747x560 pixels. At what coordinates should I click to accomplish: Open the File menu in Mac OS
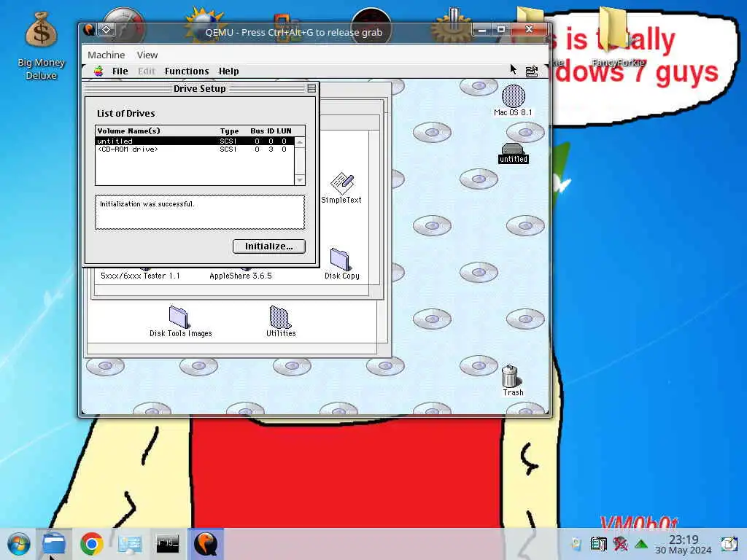tap(120, 71)
